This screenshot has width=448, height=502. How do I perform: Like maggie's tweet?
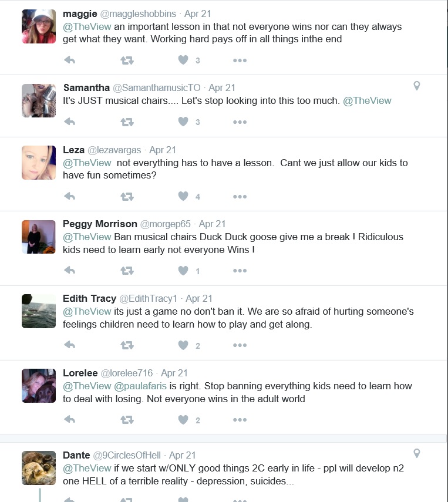coord(183,60)
